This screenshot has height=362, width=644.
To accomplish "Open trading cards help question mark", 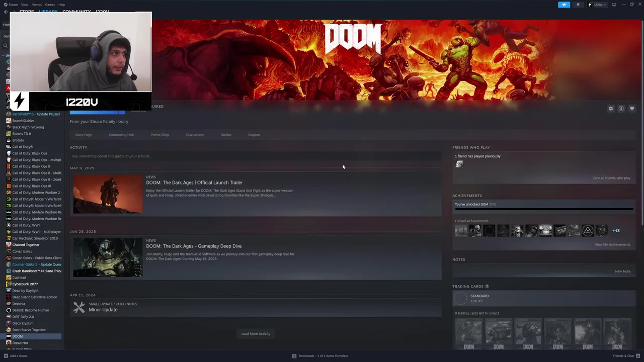I will (x=487, y=287).
